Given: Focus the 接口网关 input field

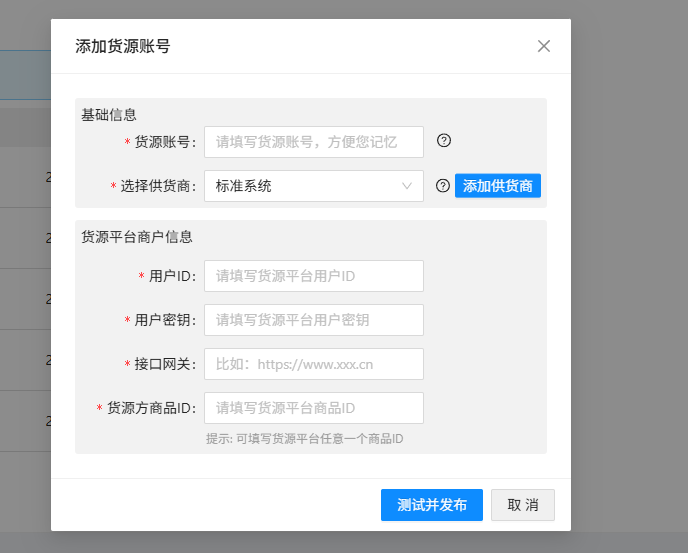Looking at the screenshot, I should coord(314,364).
